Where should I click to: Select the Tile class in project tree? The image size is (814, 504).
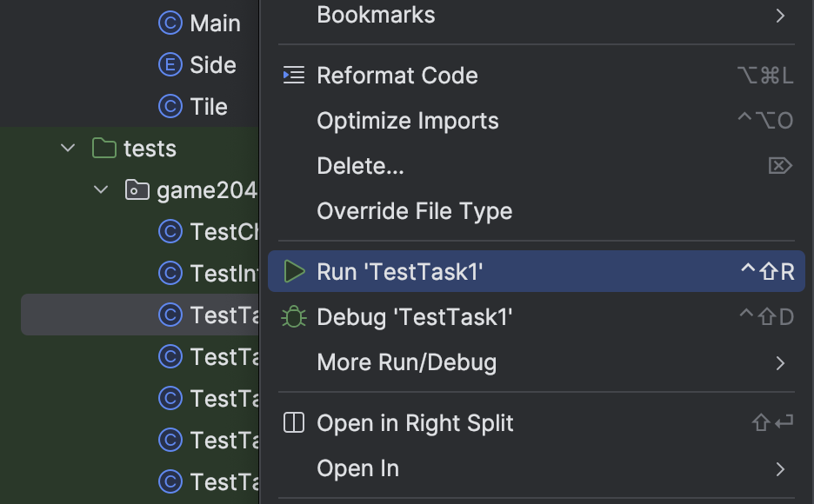[x=209, y=107]
